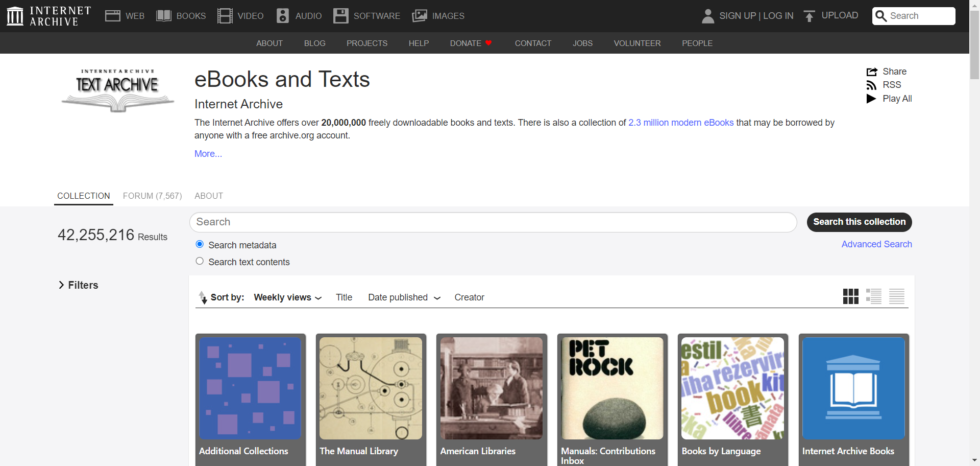Screen dimensions: 980x466
Task: Switch to the Collection tab
Action: pos(84,196)
